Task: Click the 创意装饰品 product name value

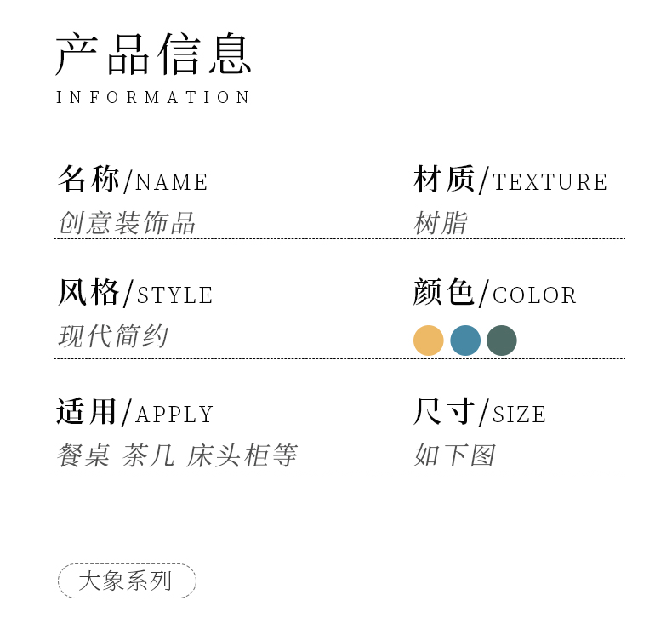Action: pos(127,223)
